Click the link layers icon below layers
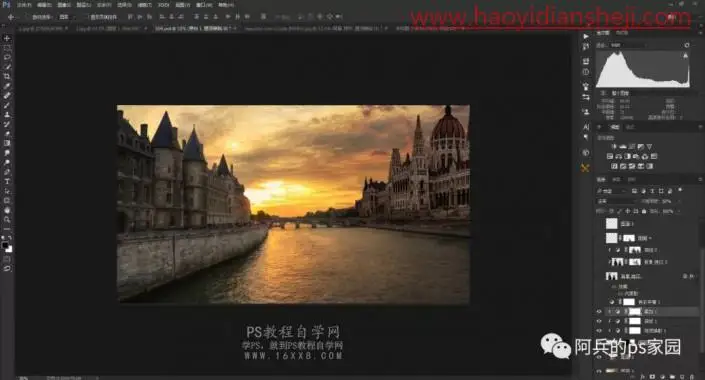This screenshot has width=705, height=380. point(633,376)
